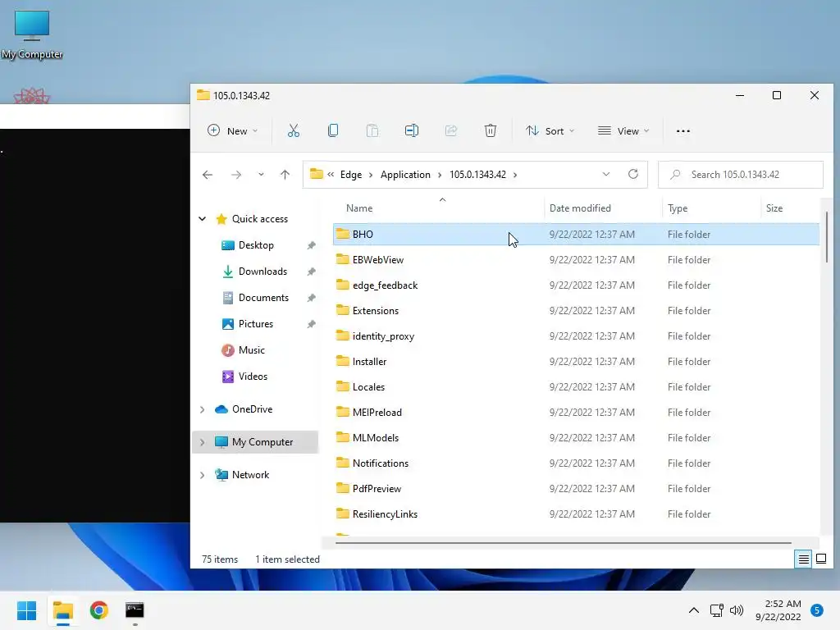Sort by the Type column header
This screenshot has height=630, width=840.
coord(711,208)
